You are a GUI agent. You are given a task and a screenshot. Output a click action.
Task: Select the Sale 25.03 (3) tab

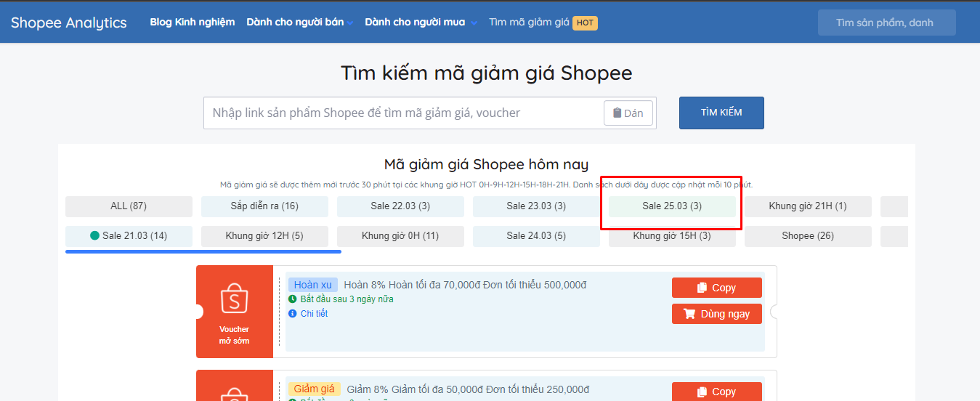672,206
